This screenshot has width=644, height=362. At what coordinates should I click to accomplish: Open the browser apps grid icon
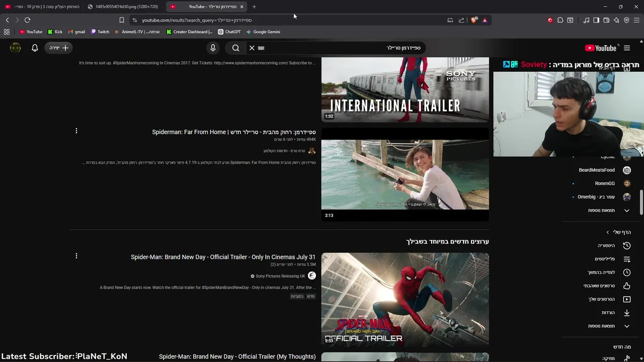coord(7,32)
